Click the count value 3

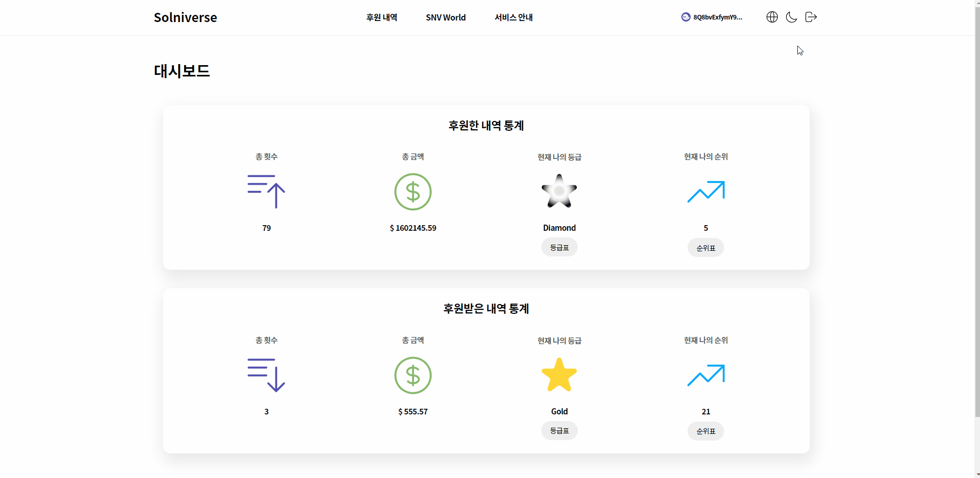tap(266, 411)
